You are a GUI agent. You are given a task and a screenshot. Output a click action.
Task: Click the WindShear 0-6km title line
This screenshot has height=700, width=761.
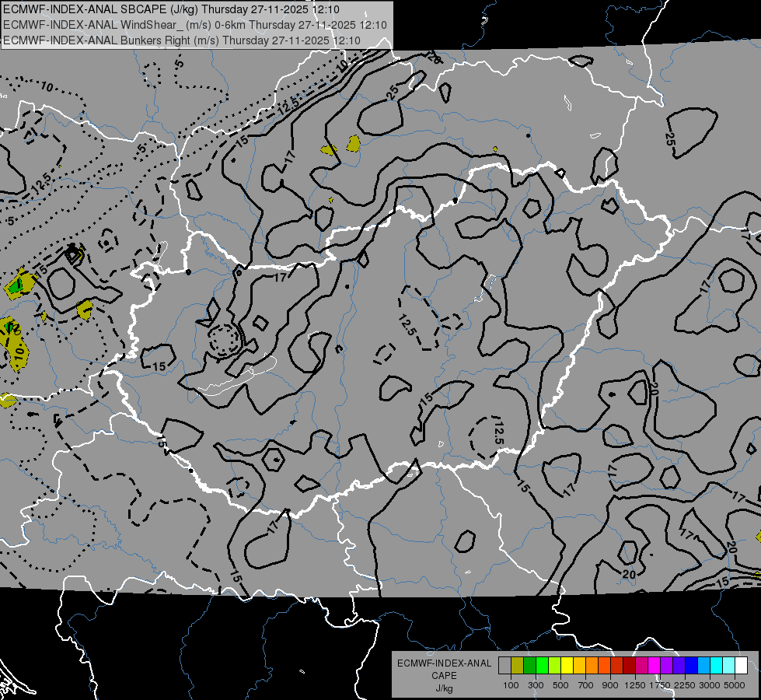pyautogui.click(x=195, y=25)
